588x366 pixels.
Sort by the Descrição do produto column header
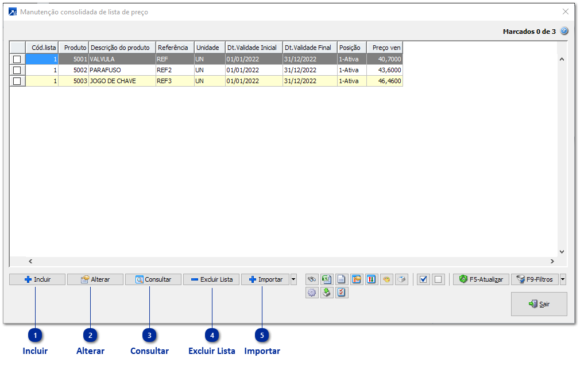(x=122, y=48)
